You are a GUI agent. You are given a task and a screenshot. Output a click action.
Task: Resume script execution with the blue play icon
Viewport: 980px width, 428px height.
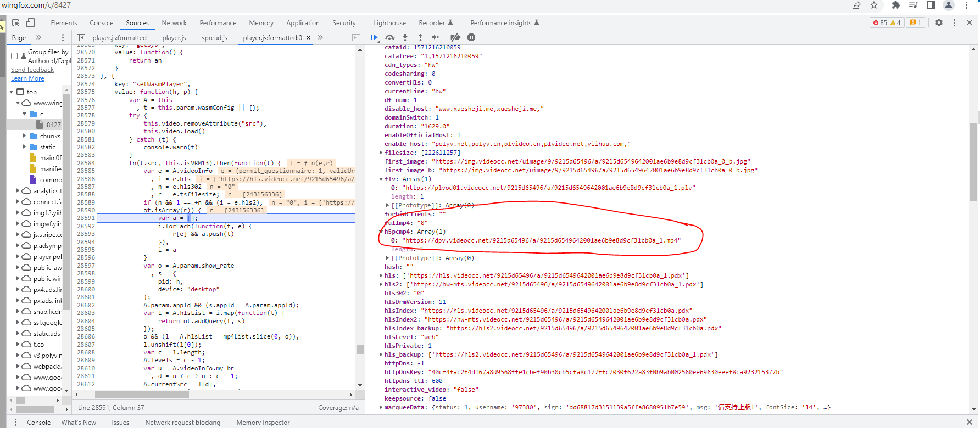(375, 37)
